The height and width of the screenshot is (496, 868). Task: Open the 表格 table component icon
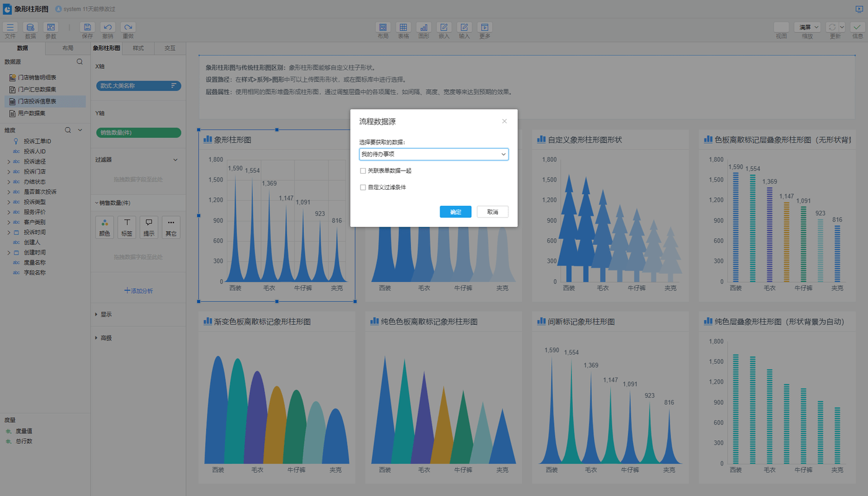coord(403,28)
